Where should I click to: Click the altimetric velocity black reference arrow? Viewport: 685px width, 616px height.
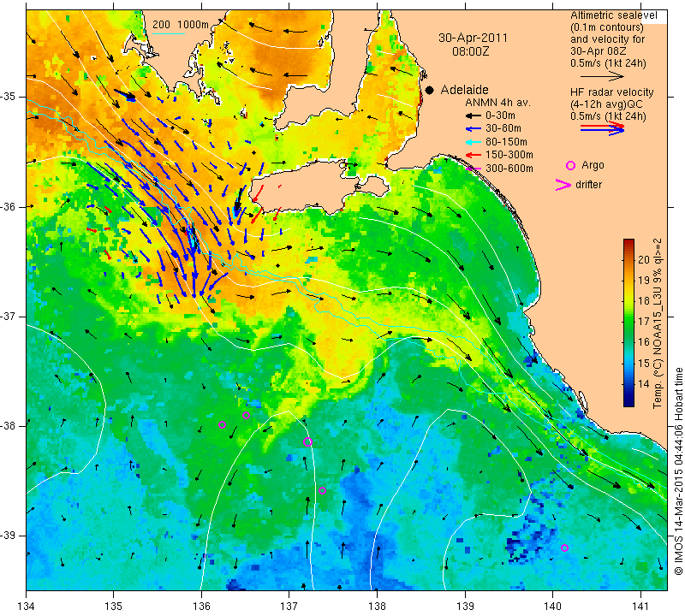pos(603,76)
